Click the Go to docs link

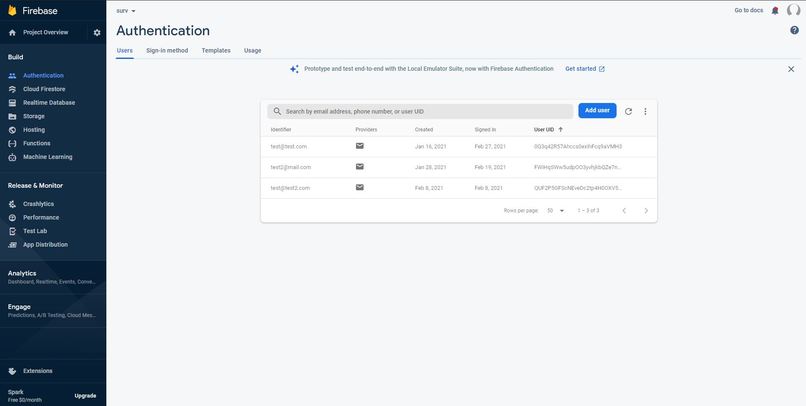[x=748, y=10]
